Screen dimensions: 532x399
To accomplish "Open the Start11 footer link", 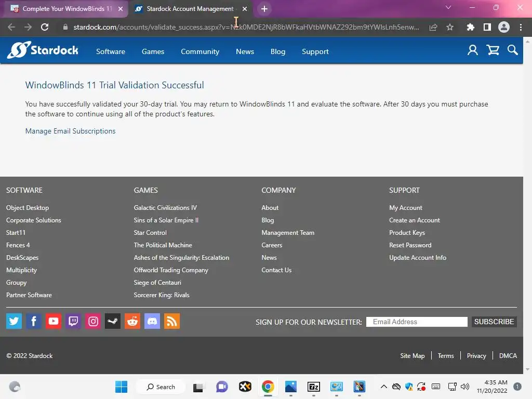I will 16,233.
